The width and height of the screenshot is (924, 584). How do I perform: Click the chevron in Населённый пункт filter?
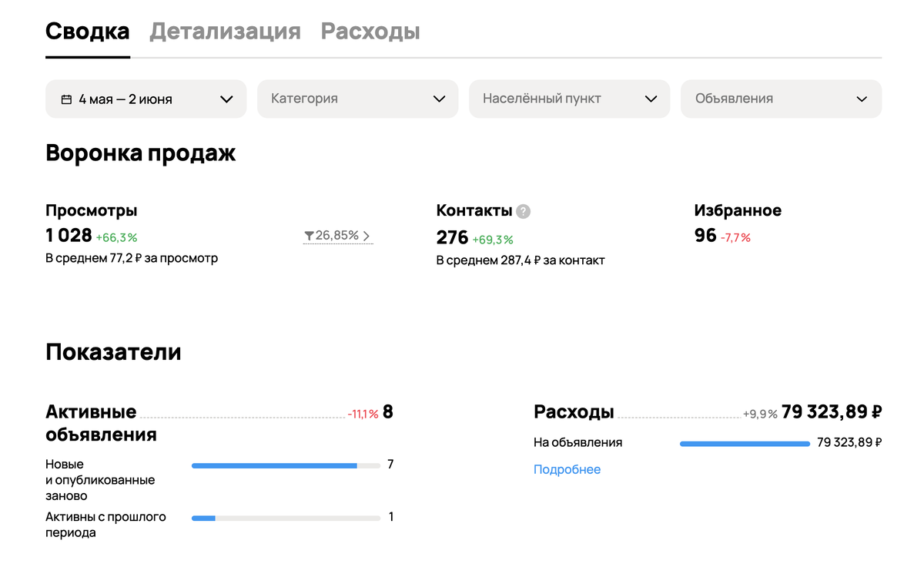click(651, 99)
